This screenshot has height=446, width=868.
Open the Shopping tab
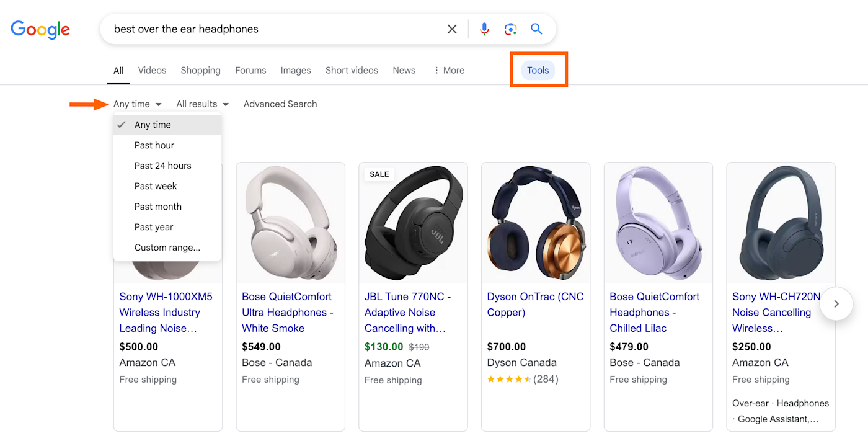200,71
